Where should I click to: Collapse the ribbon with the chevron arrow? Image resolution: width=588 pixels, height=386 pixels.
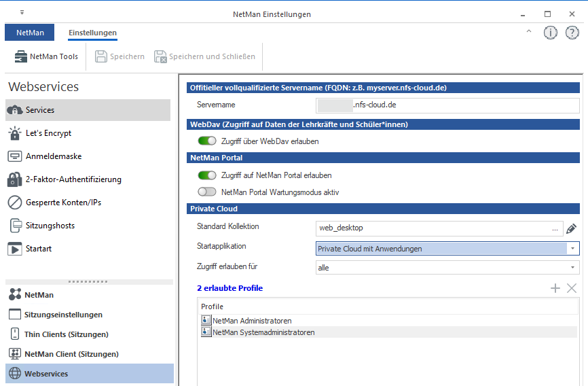point(529,32)
